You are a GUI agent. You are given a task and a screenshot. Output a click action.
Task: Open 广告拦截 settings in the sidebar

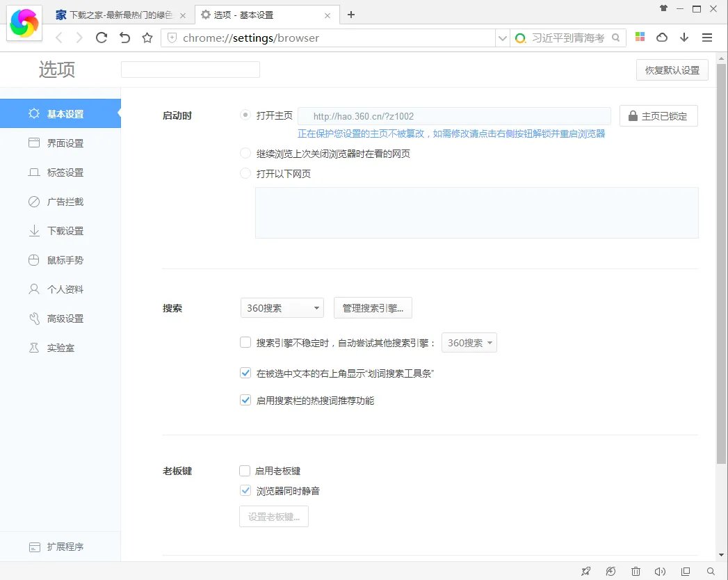56,202
